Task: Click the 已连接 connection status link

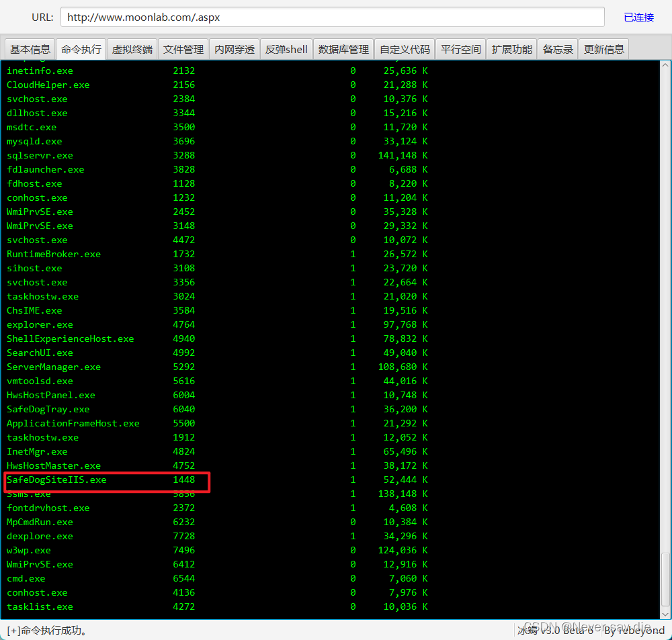Action: (x=638, y=17)
